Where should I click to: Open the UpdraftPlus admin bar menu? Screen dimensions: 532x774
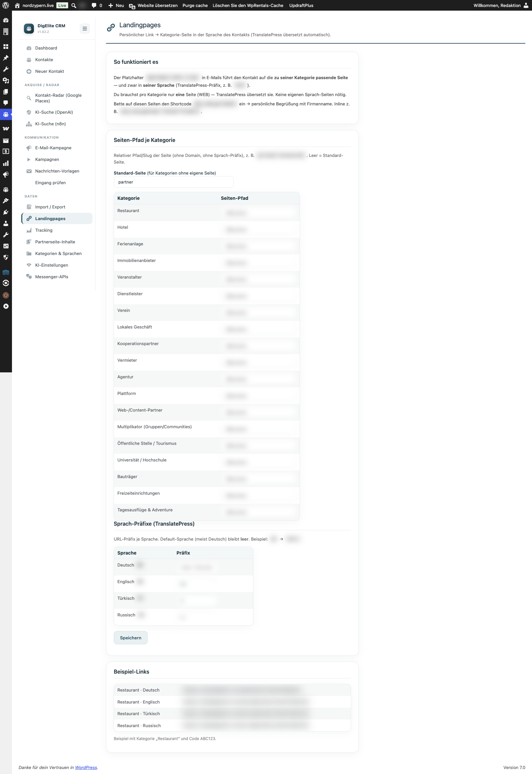tap(301, 5)
